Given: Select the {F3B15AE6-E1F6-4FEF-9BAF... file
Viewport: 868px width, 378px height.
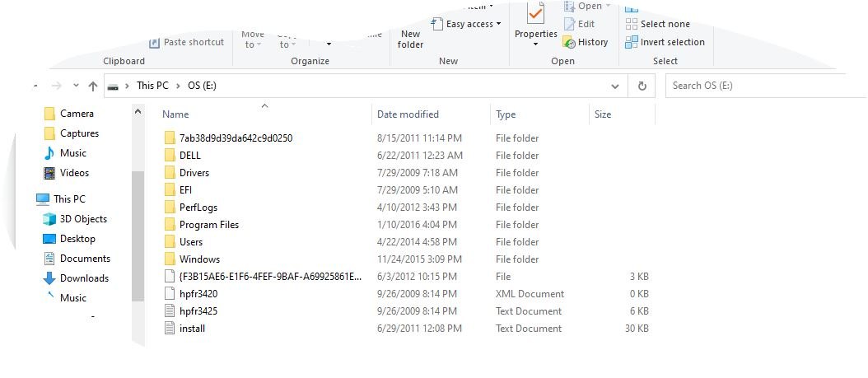Looking at the screenshot, I should pyautogui.click(x=263, y=277).
